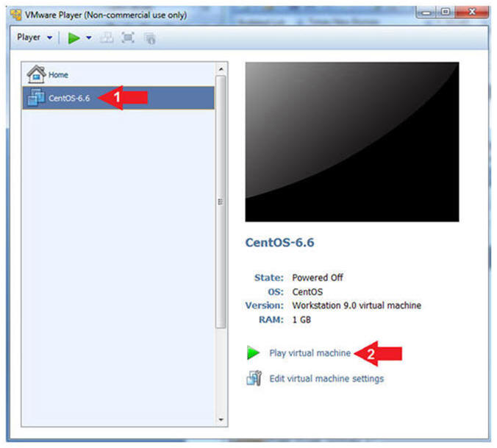The height and width of the screenshot is (448, 497).
Task: Click the CentOS-6.6 heading text
Action: (279, 243)
